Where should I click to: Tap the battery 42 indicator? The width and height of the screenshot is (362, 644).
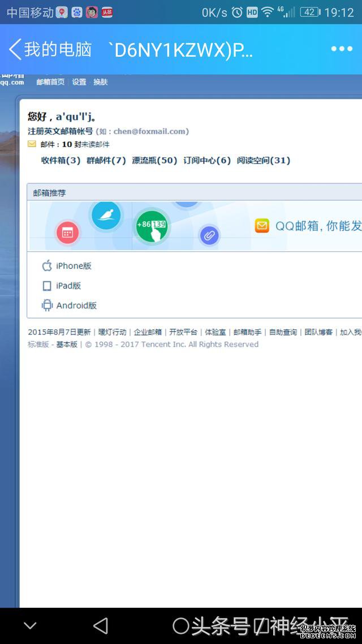click(310, 12)
